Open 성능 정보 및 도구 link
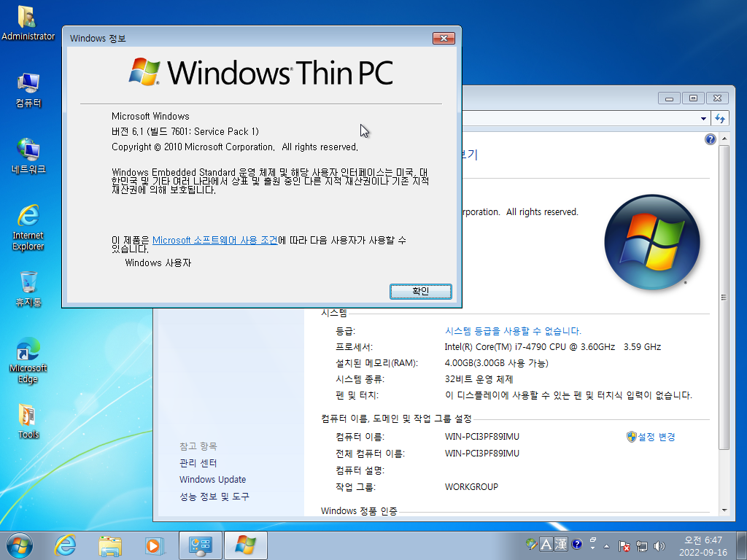 pos(214,497)
